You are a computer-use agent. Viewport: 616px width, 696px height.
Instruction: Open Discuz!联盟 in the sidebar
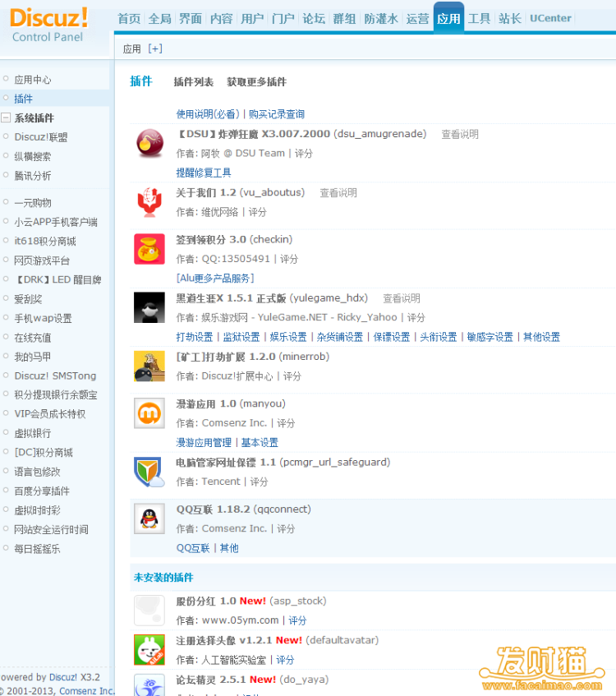41,137
